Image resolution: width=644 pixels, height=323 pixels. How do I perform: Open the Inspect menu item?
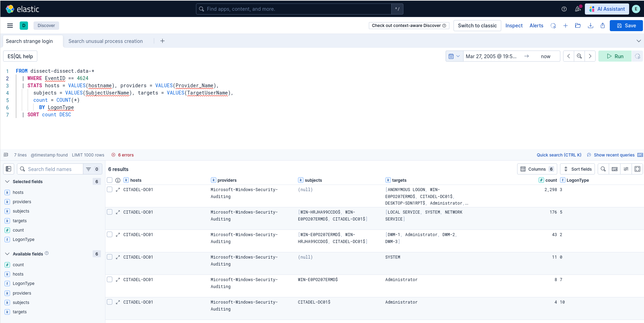(x=514, y=26)
